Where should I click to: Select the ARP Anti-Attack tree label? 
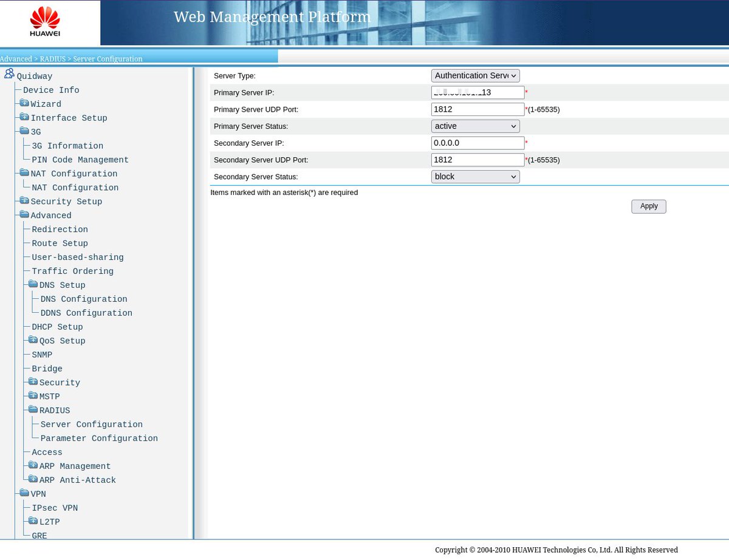(x=78, y=481)
